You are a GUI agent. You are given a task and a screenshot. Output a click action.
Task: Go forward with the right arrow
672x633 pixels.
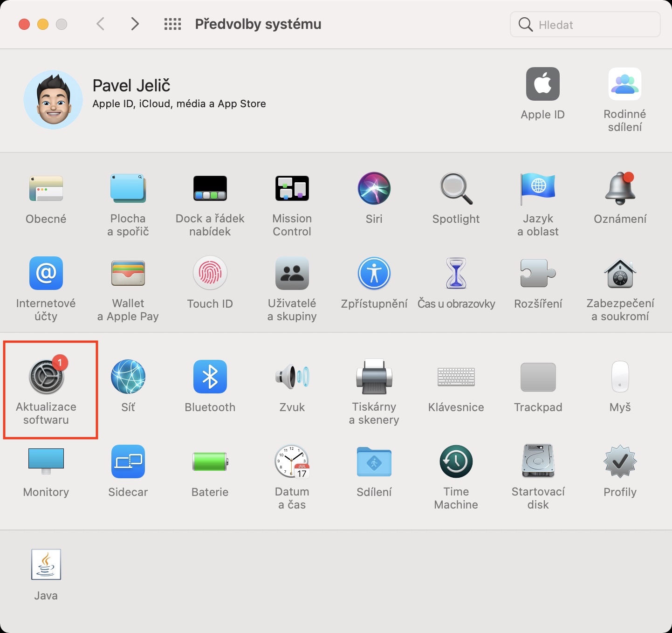click(x=135, y=24)
